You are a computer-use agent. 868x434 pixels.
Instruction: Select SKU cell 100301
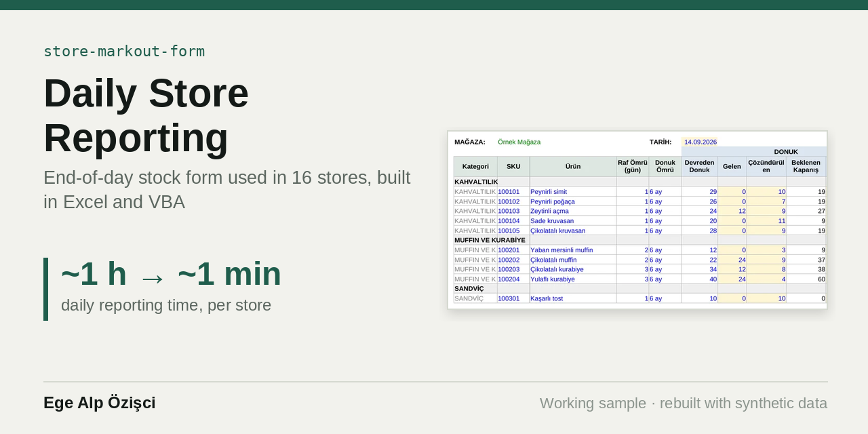coord(513,298)
